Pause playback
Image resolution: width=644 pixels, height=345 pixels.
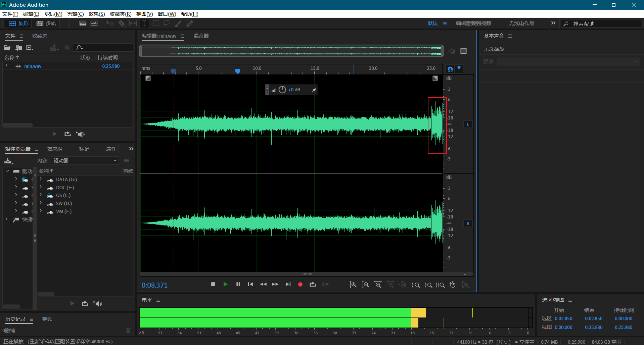238,284
